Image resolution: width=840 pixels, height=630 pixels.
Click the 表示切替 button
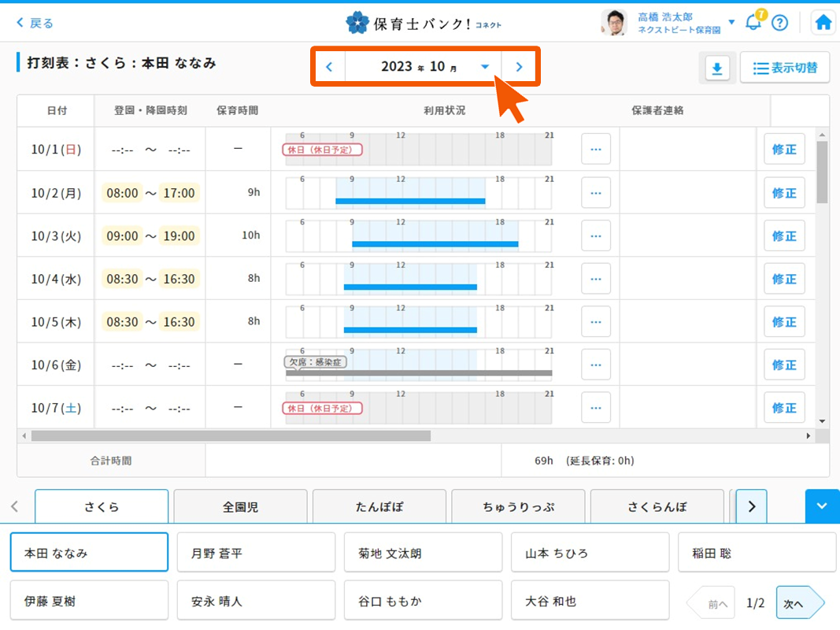coord(784,69)
